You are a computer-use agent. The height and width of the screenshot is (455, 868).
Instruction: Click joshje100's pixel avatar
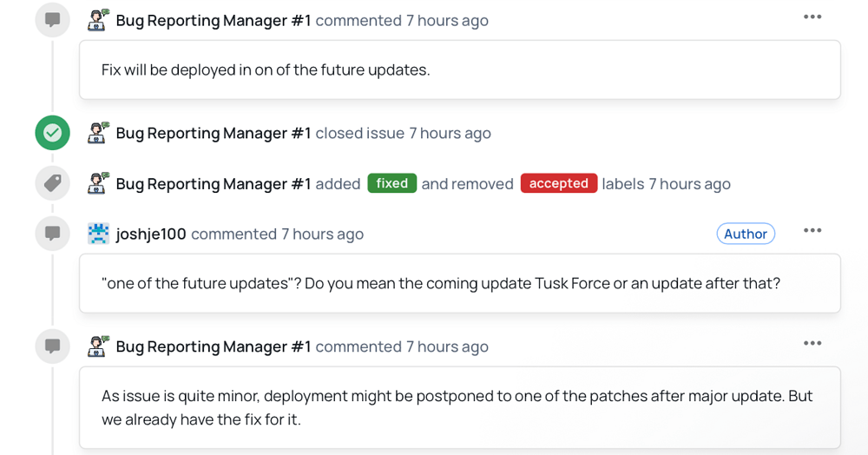point(99,234)
